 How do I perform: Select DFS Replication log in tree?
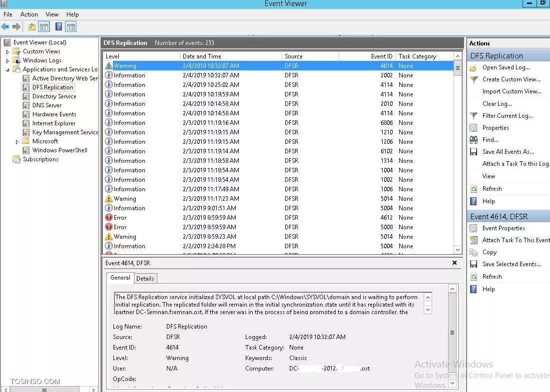52,87
